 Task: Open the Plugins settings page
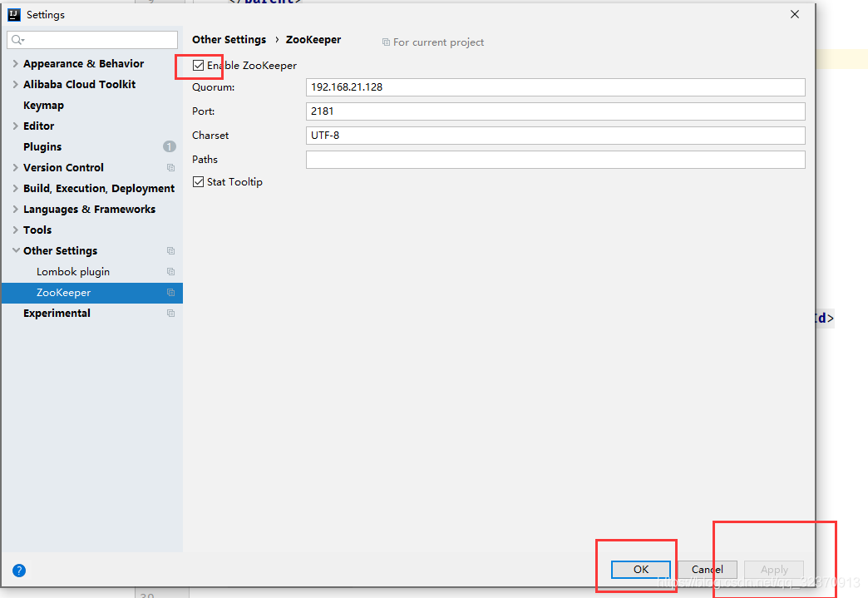pyautogui.click(x=42, y=146)
